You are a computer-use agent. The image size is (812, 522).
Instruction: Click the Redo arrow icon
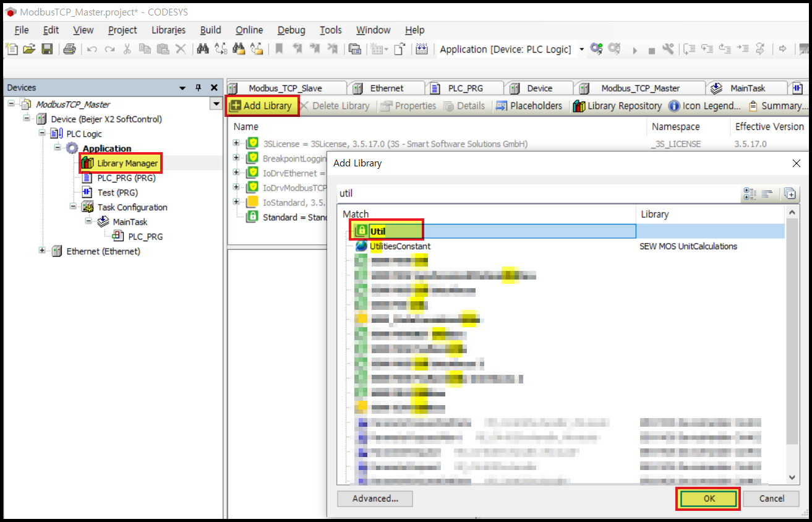pos(109,49)
